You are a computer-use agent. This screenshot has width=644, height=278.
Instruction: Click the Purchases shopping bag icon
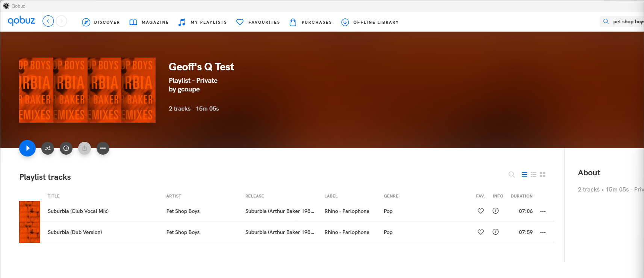click(x=293, y=22)
